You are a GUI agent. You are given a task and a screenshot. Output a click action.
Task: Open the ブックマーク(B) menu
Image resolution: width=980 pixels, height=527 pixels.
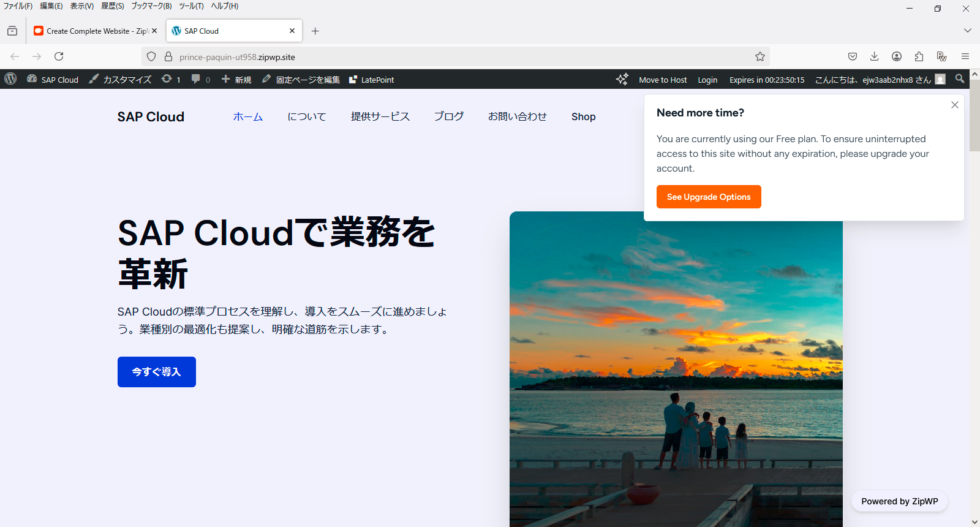(151, 6)
